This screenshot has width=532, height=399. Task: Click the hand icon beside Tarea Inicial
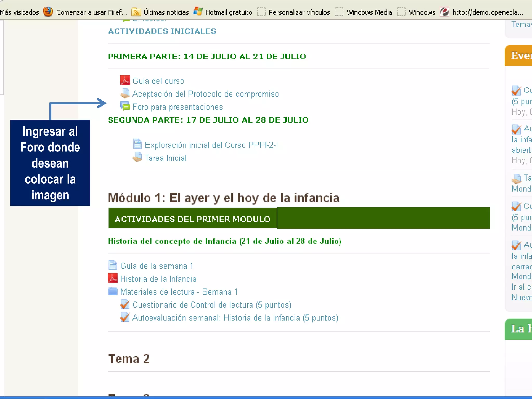tap(137, 157)
